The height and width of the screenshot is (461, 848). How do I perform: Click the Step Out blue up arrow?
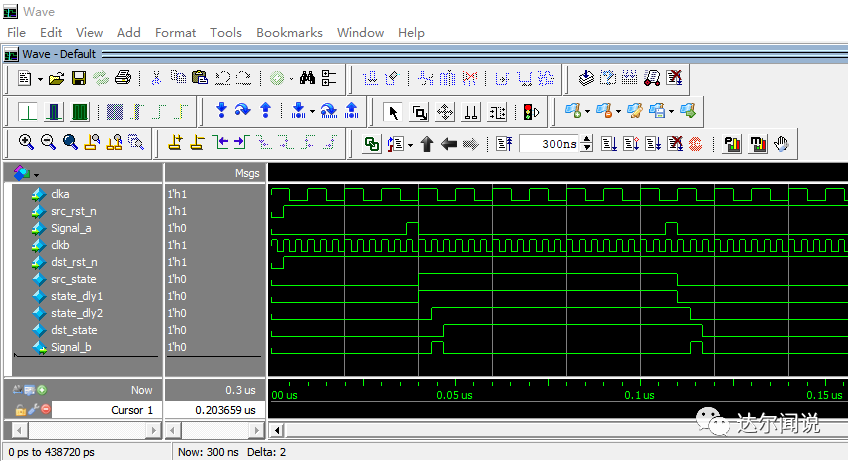click(265, 111)
